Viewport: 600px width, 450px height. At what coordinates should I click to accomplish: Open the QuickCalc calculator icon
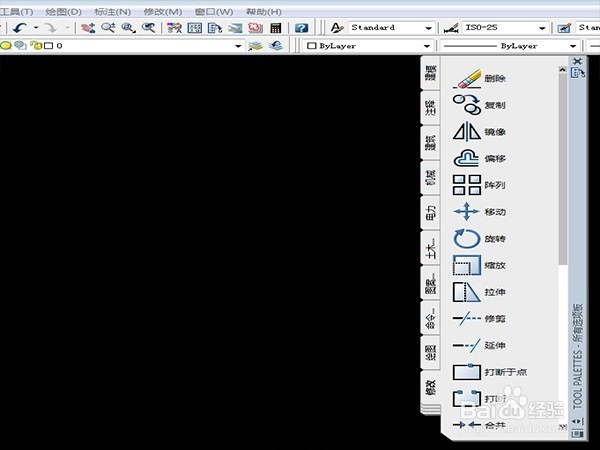click(x=276, y=28)
